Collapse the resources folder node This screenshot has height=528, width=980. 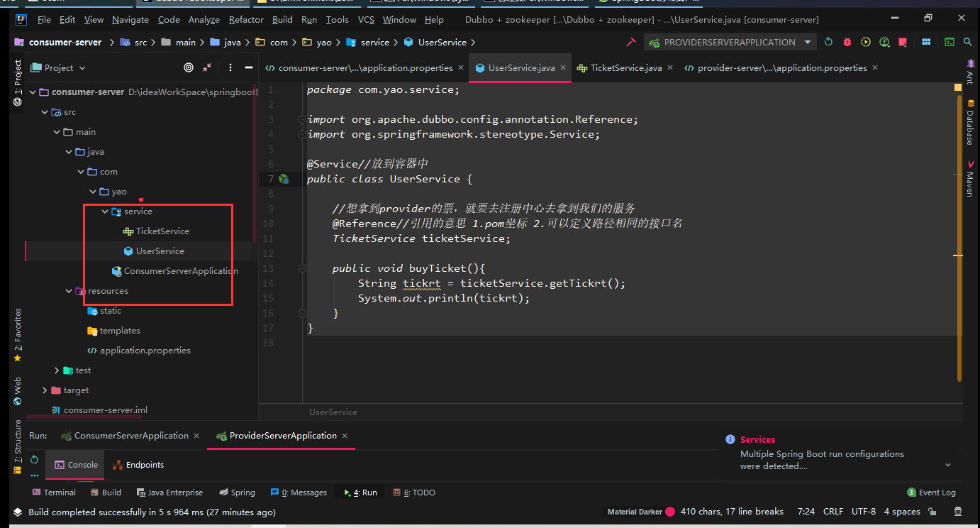[69, 291]
